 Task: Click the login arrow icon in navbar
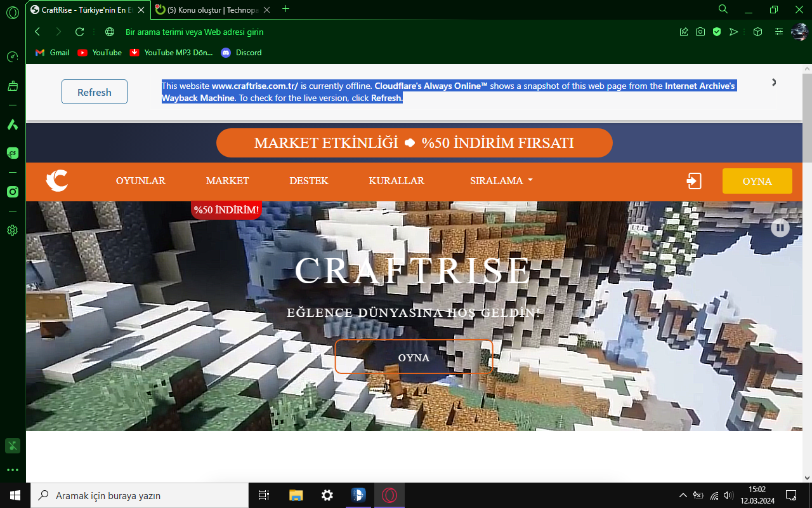(694, 181)
